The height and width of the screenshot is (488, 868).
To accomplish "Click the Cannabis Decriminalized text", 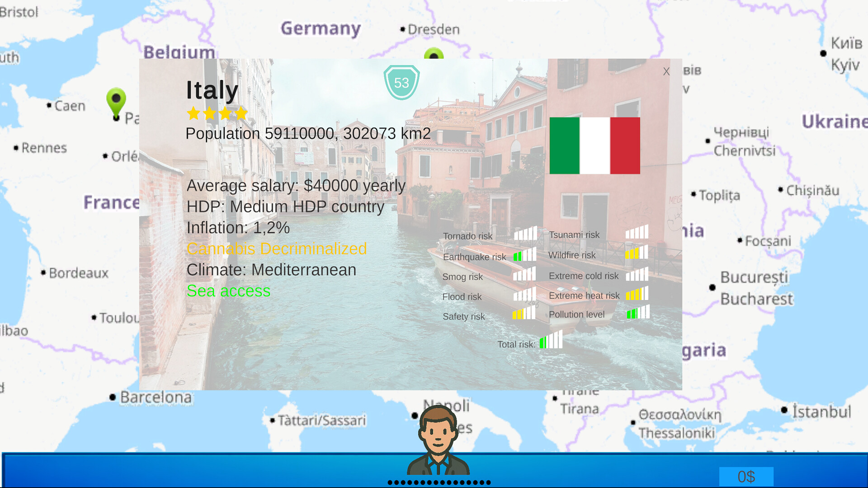I will pyautogui.click(x=277, y=249).
